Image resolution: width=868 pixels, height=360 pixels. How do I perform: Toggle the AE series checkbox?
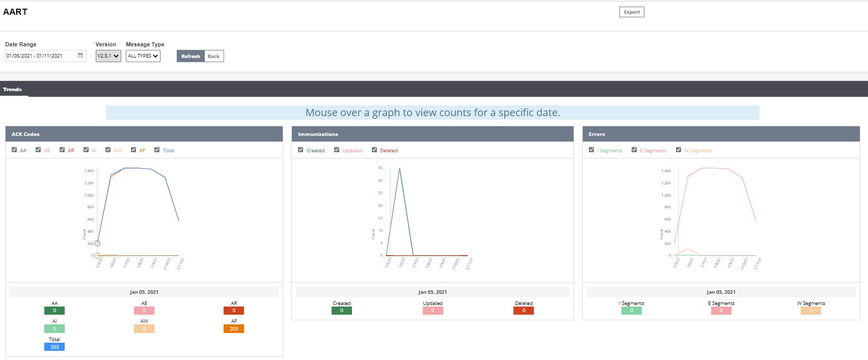pos(38,150)
